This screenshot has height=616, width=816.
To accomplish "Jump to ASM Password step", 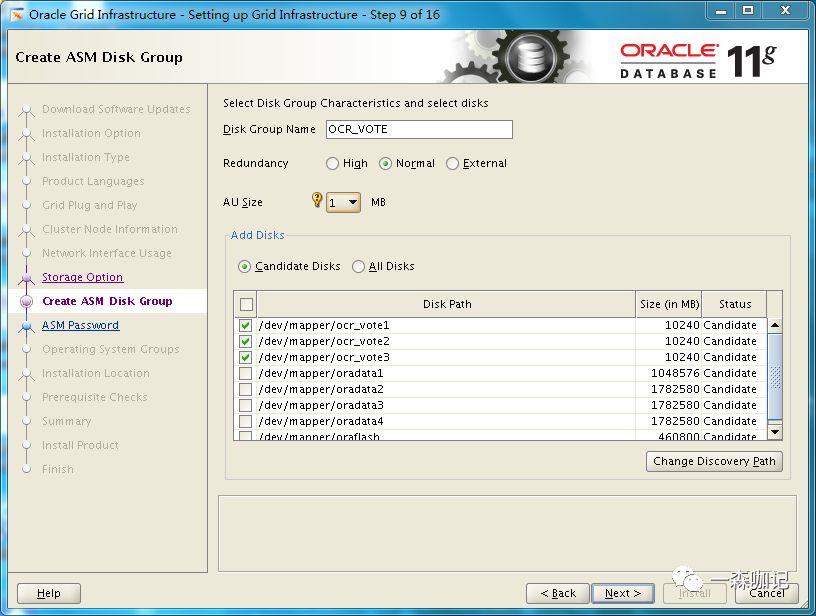I will click(80, 325).
